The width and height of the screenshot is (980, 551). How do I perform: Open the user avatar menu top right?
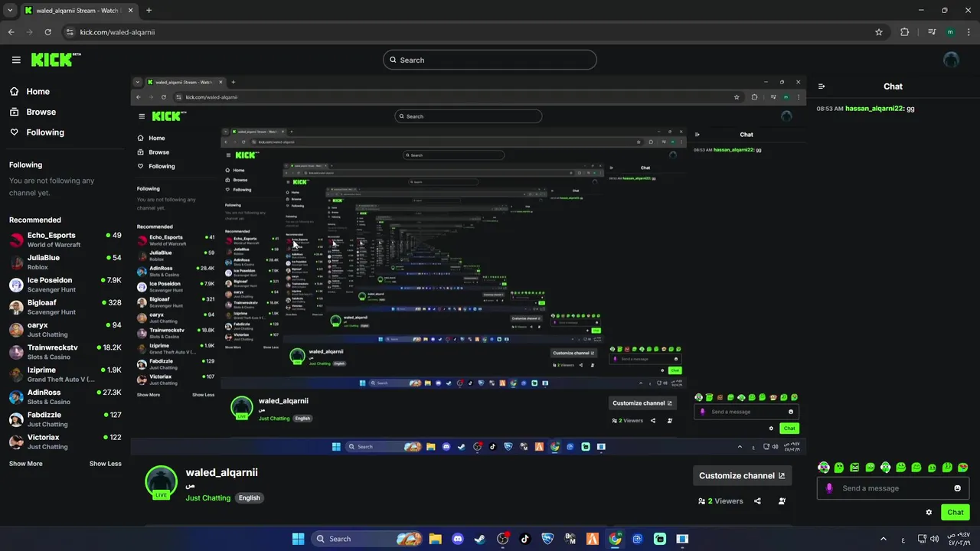951,60
